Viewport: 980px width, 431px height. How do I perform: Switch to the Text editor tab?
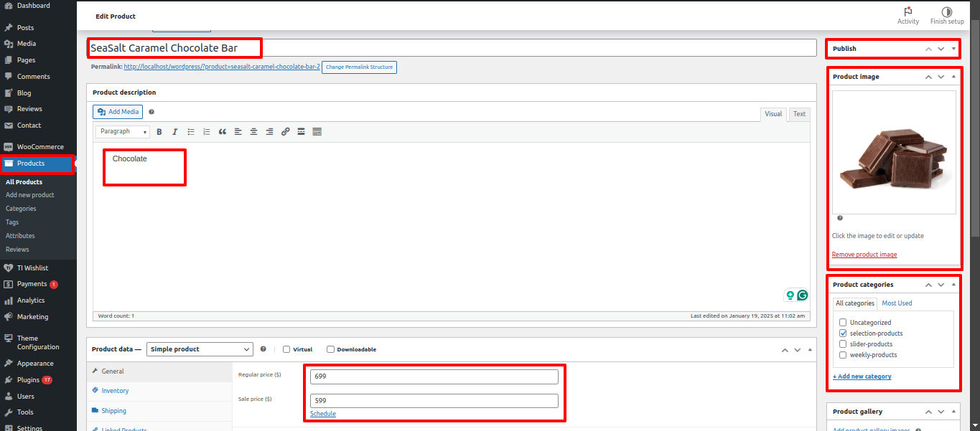coord(799,114)
